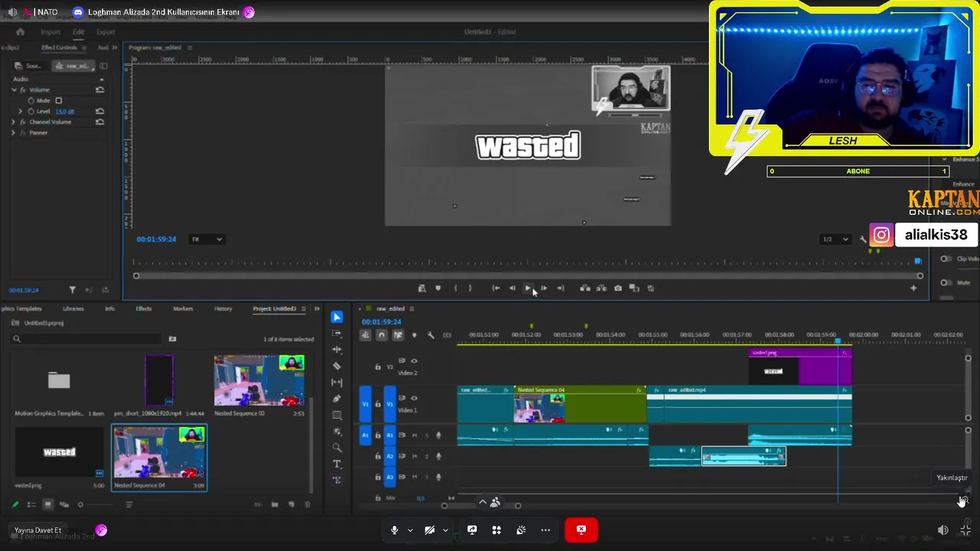Switch Project panel to freeform view

64,504
